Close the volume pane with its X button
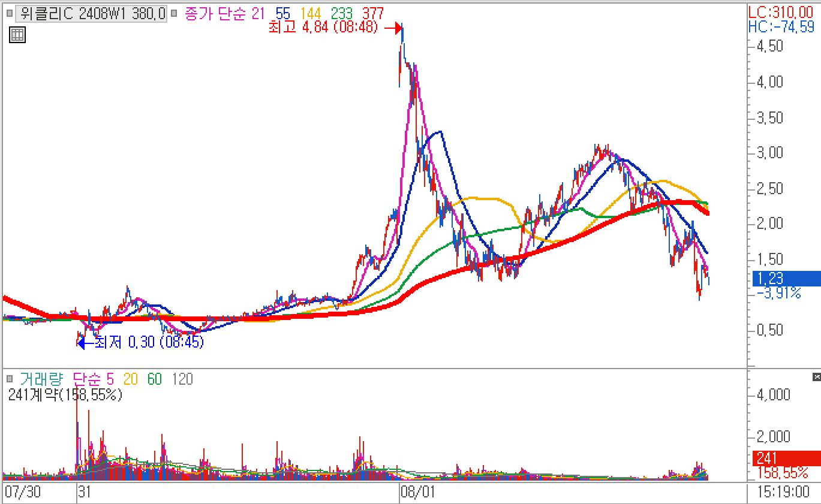This screenshot has width=821, height=504. click(x=816, y=377)
